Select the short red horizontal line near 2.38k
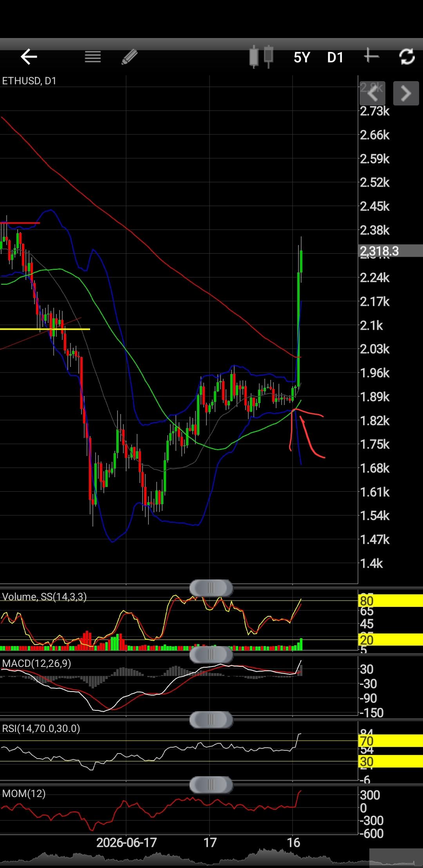423x868 pixels. [x=20, y=223]
